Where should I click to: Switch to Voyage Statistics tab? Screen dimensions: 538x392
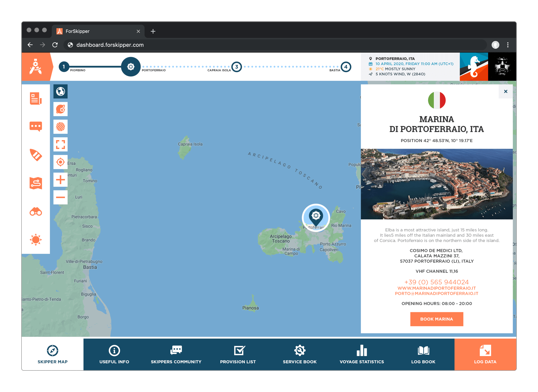tap(362, 354)
